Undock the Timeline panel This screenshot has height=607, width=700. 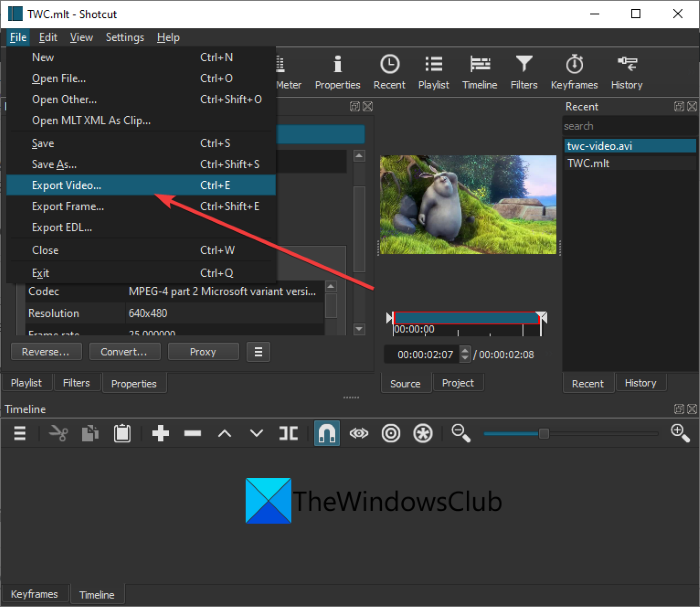click(x=679, y=409)
